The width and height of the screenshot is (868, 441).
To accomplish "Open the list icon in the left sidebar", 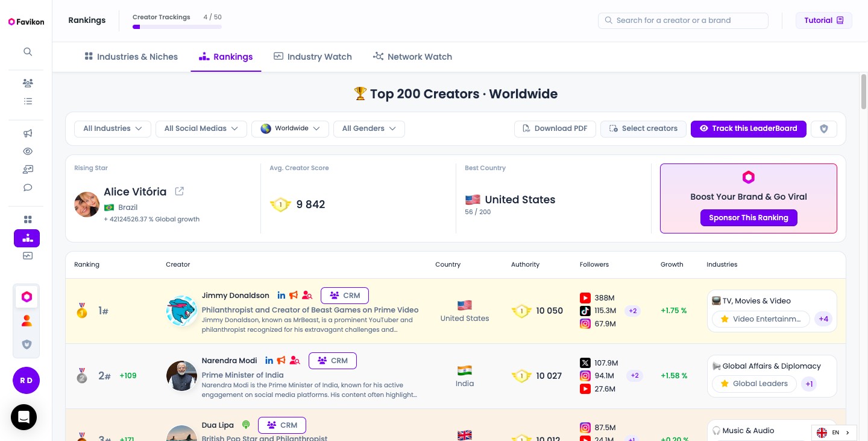I will pyautogui.click(x=28, y=101).
